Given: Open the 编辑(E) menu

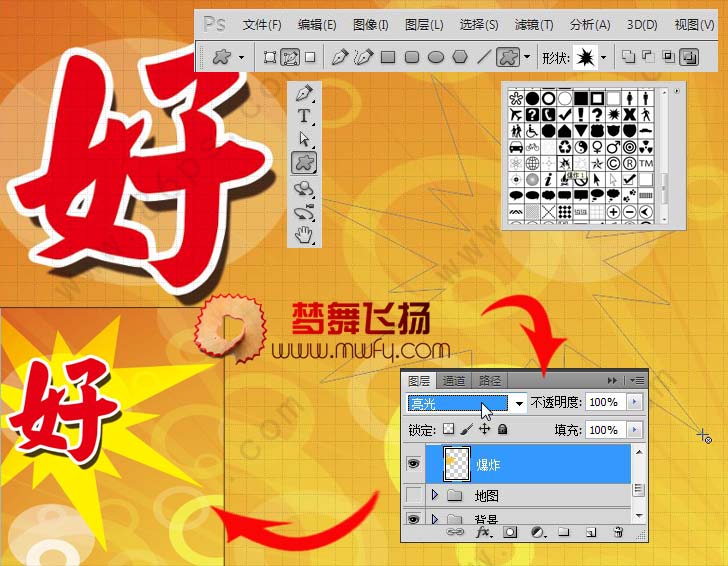Looking at the screenshot, I should coord(317,25).
